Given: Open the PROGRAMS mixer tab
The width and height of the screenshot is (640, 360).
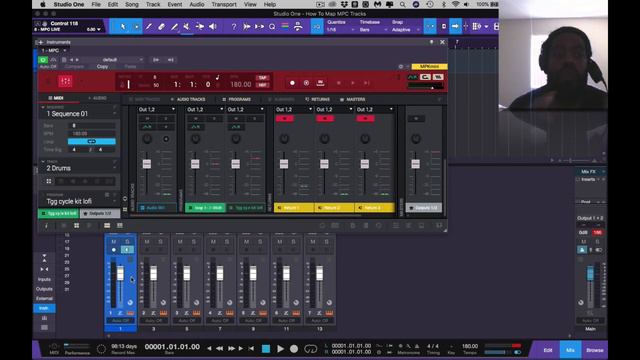Looking at the screenshot, I should tap(237, 99).
